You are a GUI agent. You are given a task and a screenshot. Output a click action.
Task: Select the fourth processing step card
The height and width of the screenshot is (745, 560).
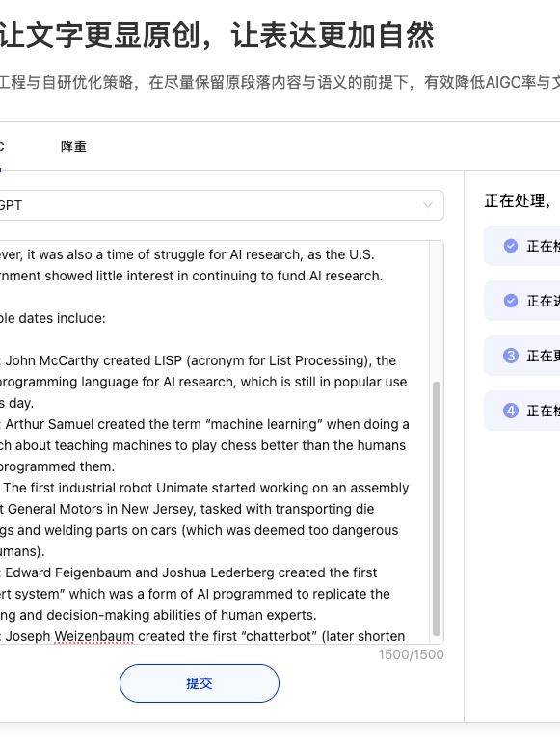(x=522, y=411)
